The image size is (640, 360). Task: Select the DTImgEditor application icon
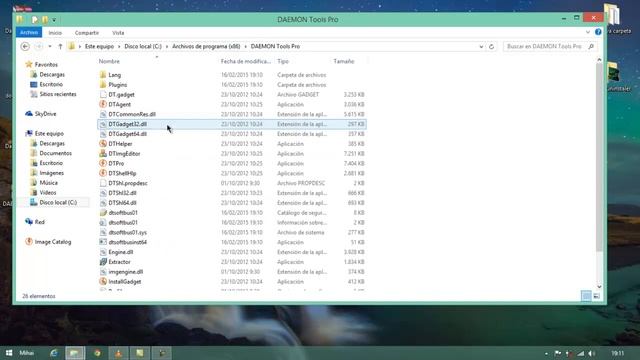tap(103, 153)
